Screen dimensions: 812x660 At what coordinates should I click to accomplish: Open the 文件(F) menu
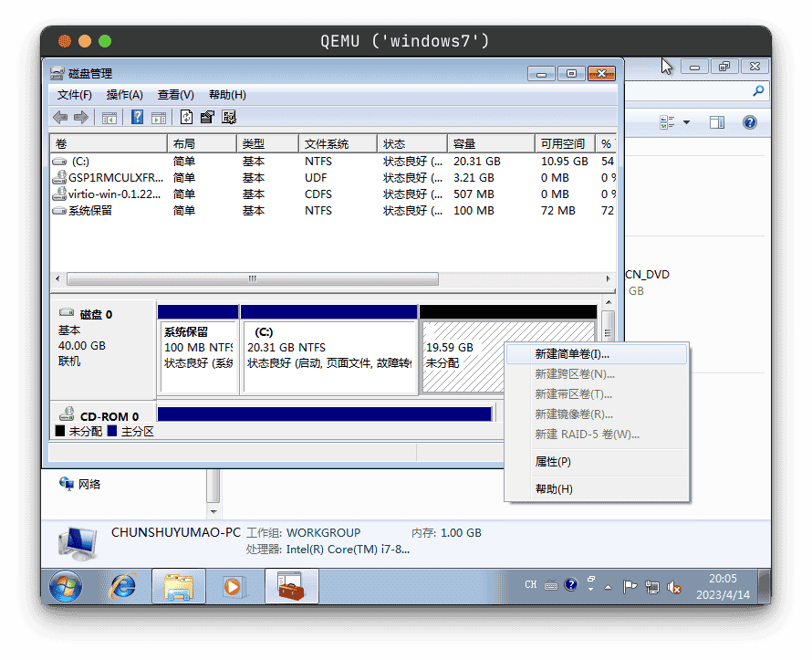click(75, 95)
